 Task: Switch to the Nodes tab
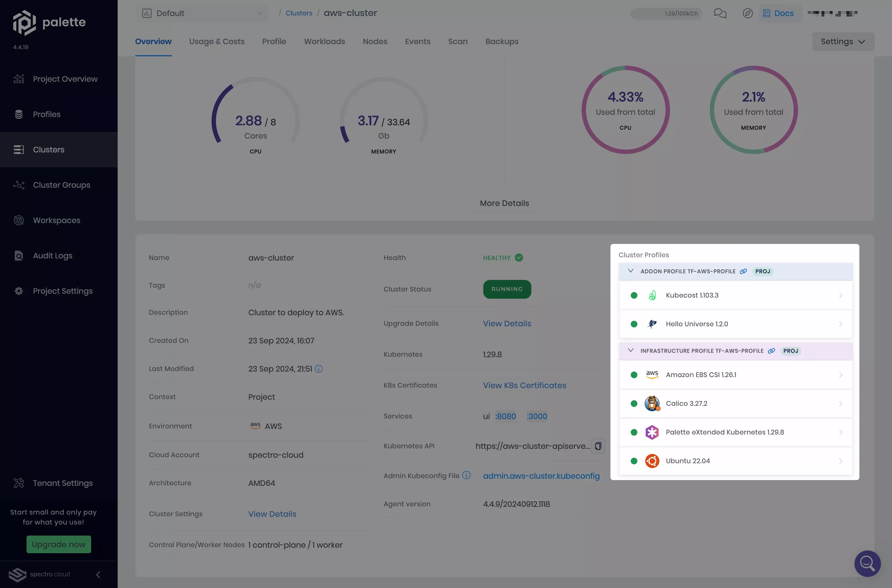point(375,42)
